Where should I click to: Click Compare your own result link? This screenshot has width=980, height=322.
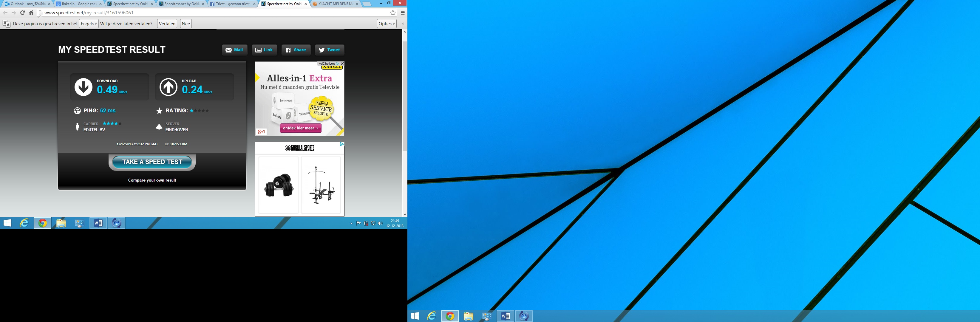point(152,180)
